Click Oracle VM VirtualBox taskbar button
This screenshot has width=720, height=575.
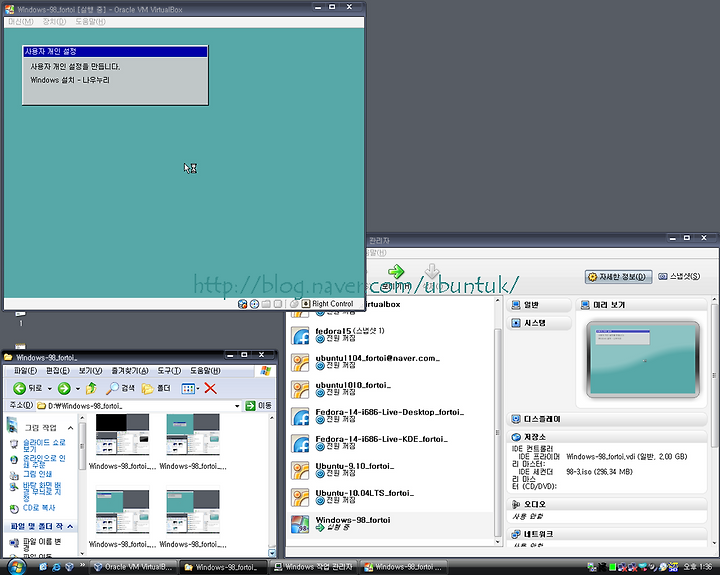point(133,567)
